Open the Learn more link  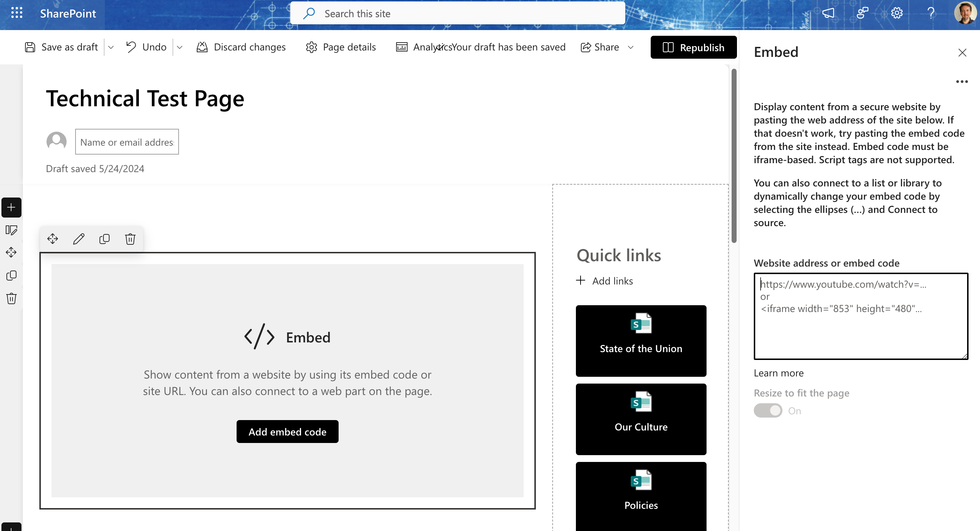pyautogui.click(x=778, y=373)
